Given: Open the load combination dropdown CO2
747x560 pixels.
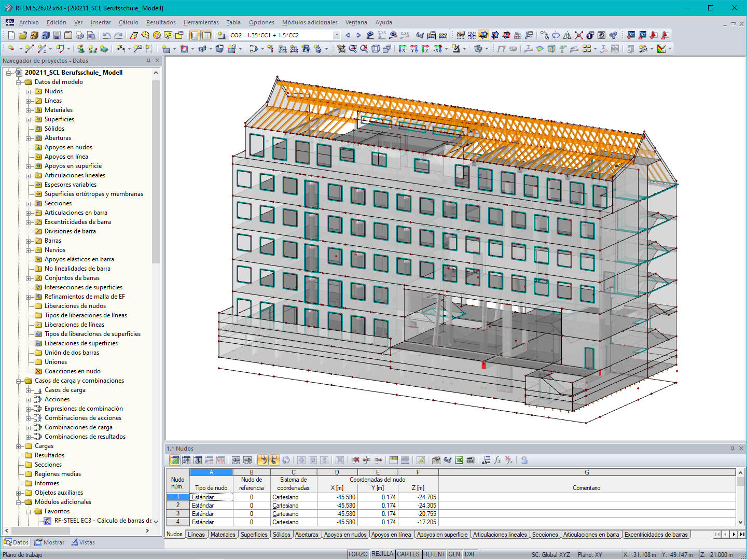Looking at the screenshot, I should (337, 35).
